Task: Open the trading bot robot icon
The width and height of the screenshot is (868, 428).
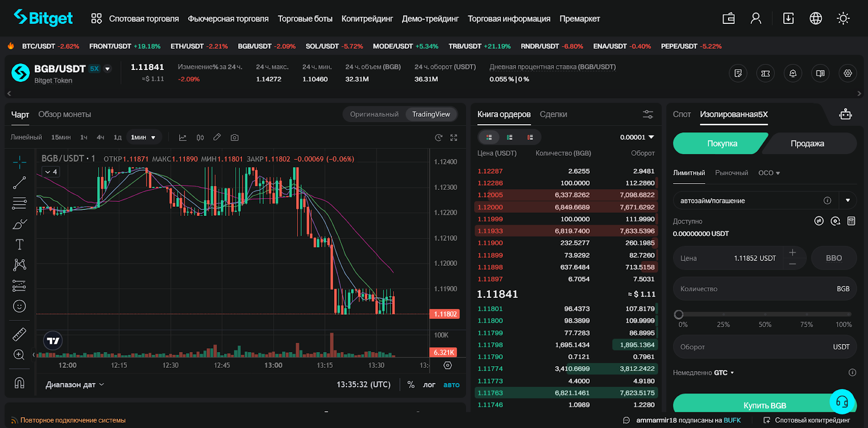Action: point(845,114)
